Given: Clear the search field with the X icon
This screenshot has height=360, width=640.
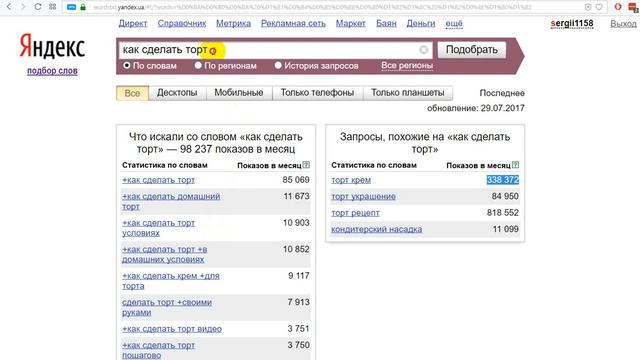Looking at the screenshot, I should tap(424, 50).
